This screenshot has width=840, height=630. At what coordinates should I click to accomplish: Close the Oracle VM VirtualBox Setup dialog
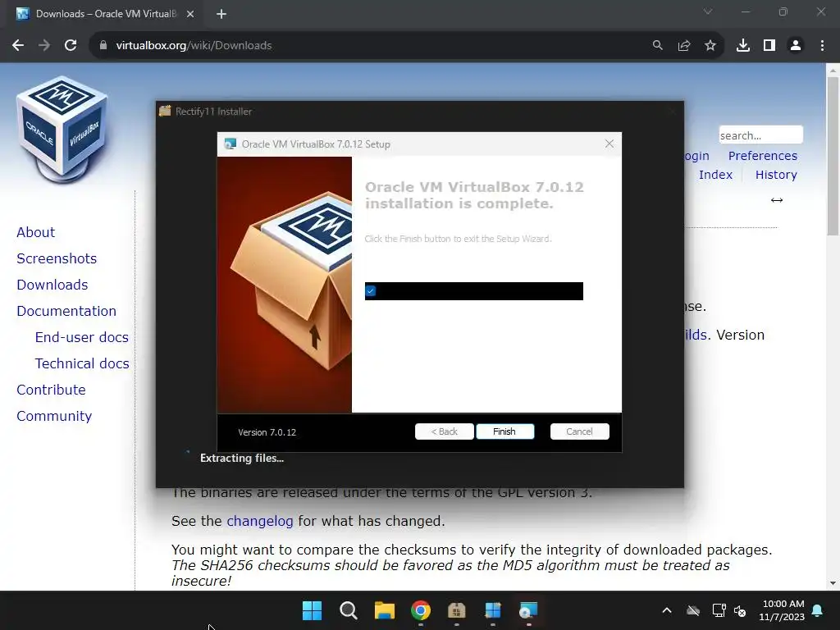609,144
